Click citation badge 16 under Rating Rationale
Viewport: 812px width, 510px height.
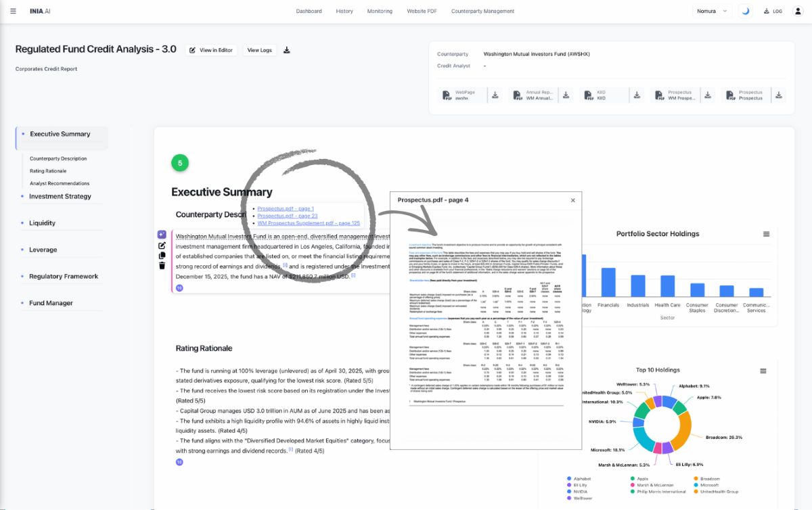(x=179, y=462)
